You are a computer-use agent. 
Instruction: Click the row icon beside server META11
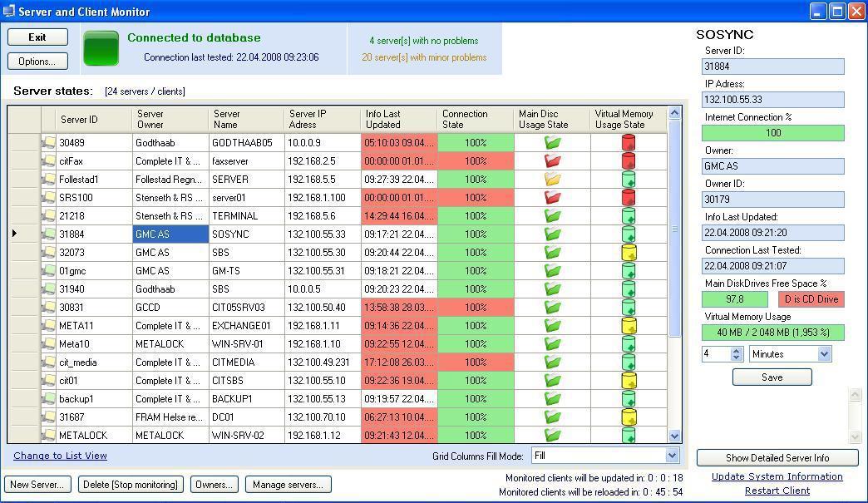(x=49, y=326)
